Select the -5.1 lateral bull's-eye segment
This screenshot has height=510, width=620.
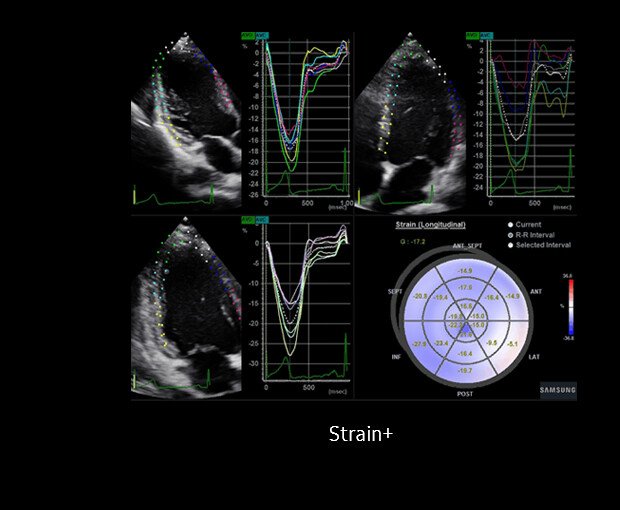click(x=512, y=344)
